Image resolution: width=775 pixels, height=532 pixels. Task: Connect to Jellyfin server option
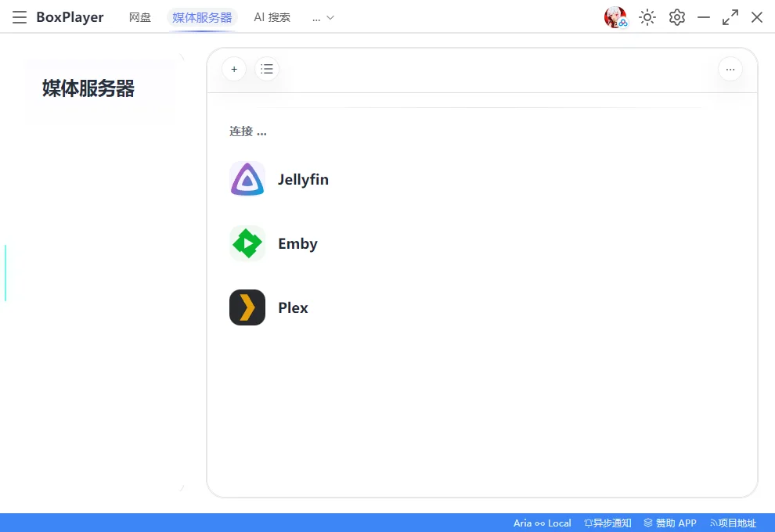(303, 179)
